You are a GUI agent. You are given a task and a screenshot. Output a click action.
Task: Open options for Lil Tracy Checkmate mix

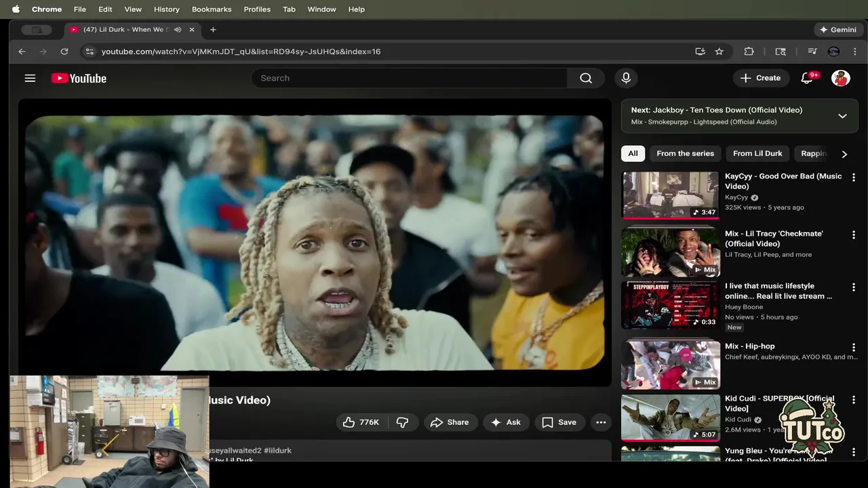coord(854,235)
